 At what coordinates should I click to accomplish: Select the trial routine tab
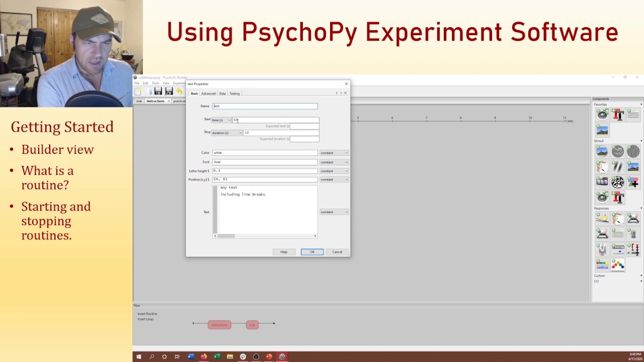[x=139, y=101]
